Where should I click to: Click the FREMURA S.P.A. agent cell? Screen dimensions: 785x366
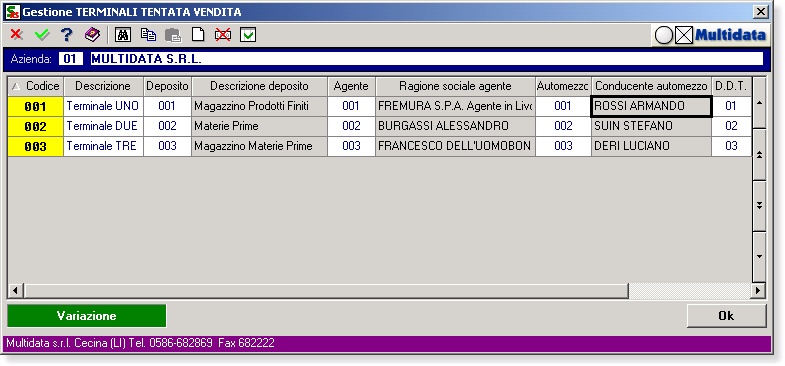[x=456, y=106]
